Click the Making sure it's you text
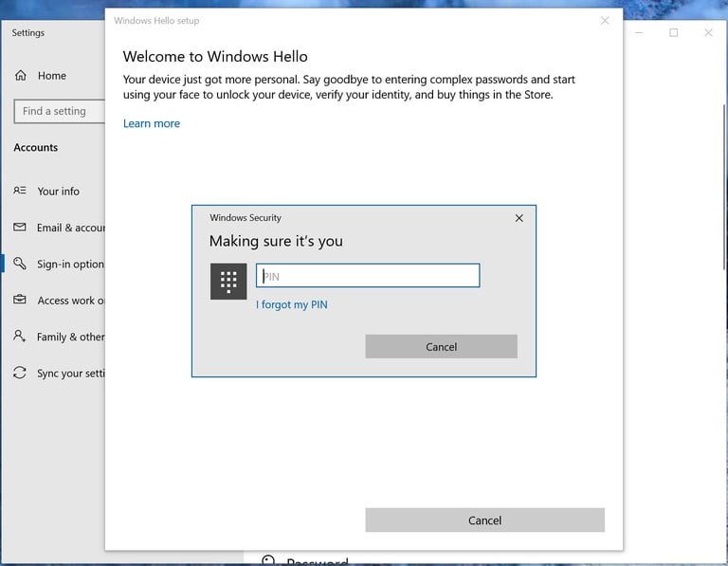The image size is (728, 566). click(x=276, y=242)
